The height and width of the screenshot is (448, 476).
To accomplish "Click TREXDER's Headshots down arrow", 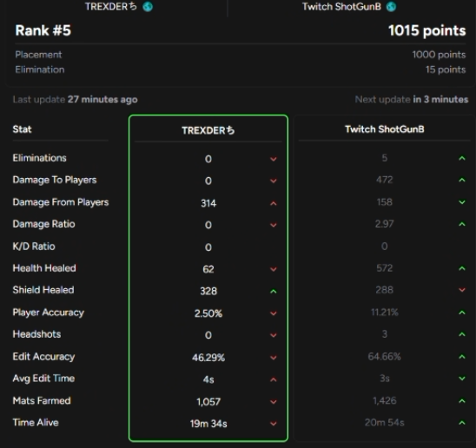I will [x=274, y=335].
